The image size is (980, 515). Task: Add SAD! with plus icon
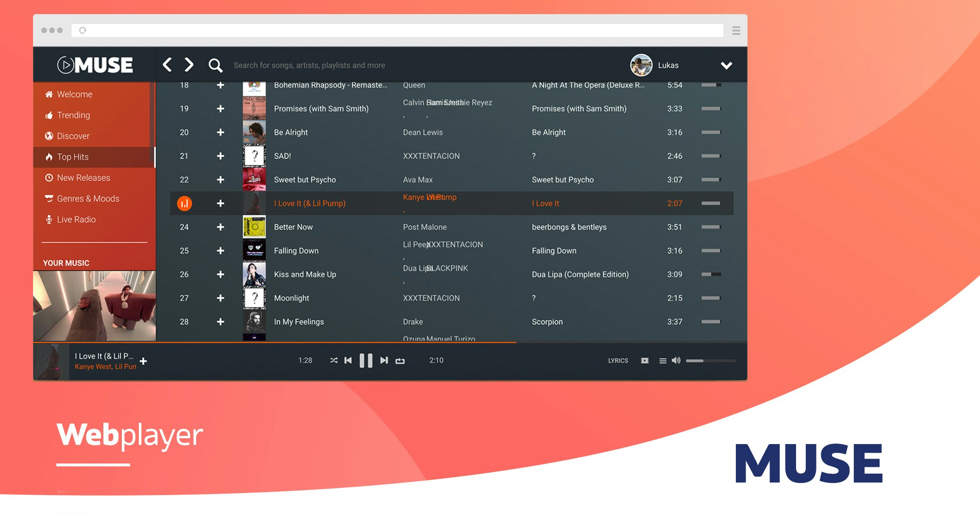pyautogui.click(x=220, y=156)
